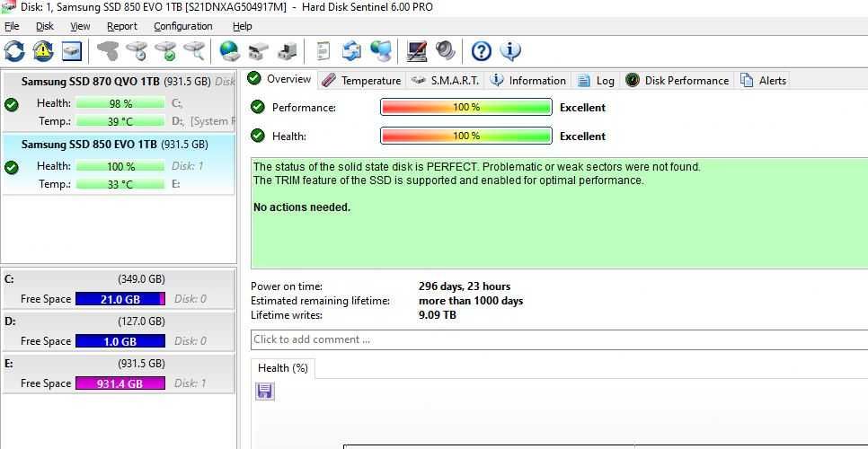Open the Report menu
The image size is (868, 449).
122,26
